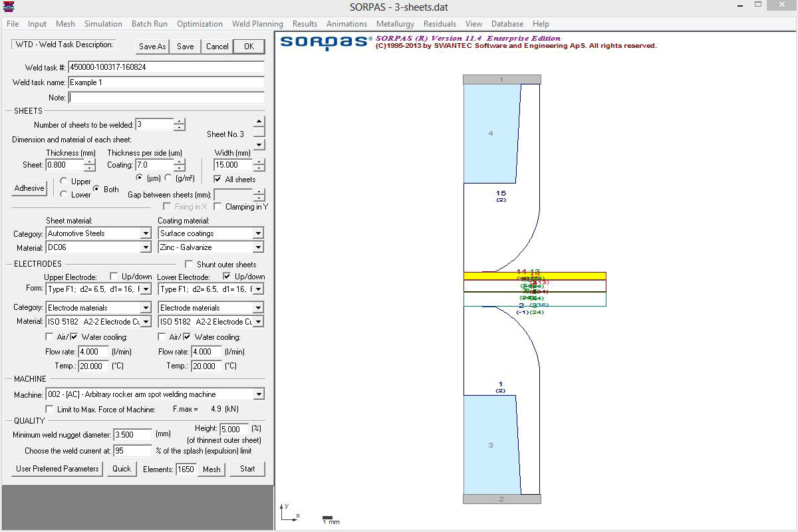Image resolution: width=798 pixels, height=532 pixels.
Task: Click the sheet Width spinner
Action: pos(259,164)
